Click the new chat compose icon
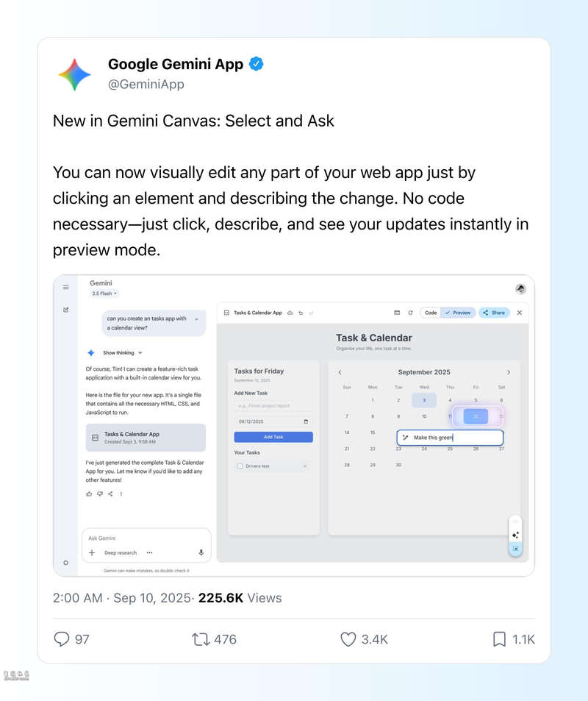The image size is (588, 701). coord(65,310)
